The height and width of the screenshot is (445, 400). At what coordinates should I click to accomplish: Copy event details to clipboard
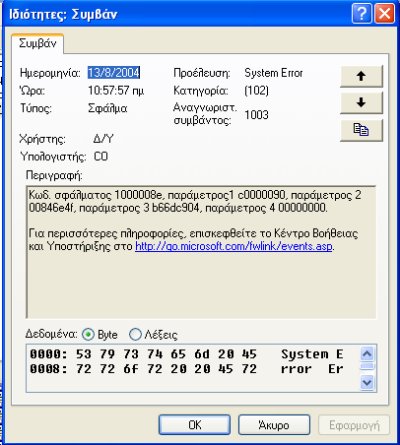(x=361, y=130)
